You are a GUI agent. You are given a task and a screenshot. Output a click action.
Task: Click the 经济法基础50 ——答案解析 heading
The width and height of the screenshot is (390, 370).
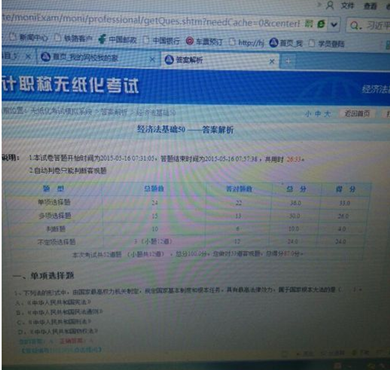tap(185, 129)
